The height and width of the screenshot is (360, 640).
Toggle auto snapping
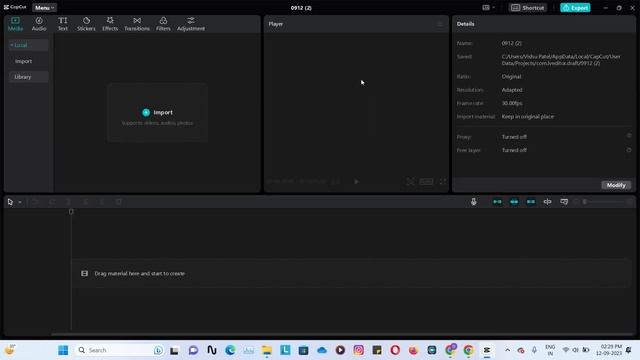(x=514, y=202)
